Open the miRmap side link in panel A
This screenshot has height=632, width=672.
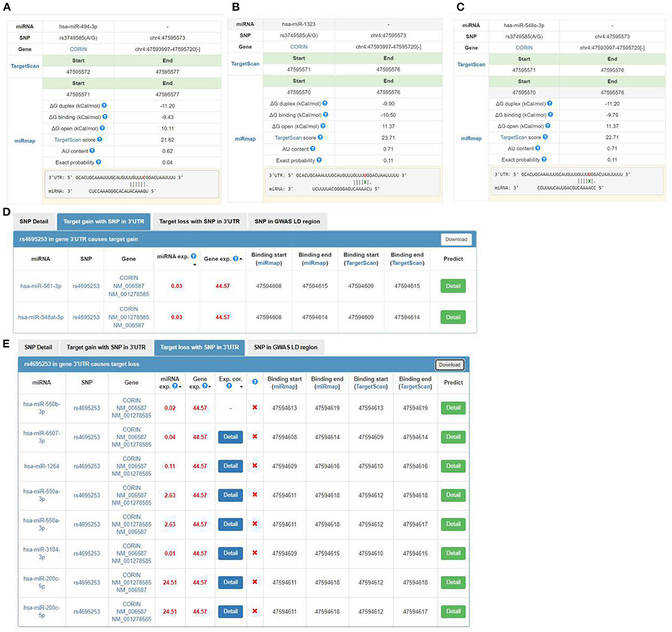pos(25,141)
